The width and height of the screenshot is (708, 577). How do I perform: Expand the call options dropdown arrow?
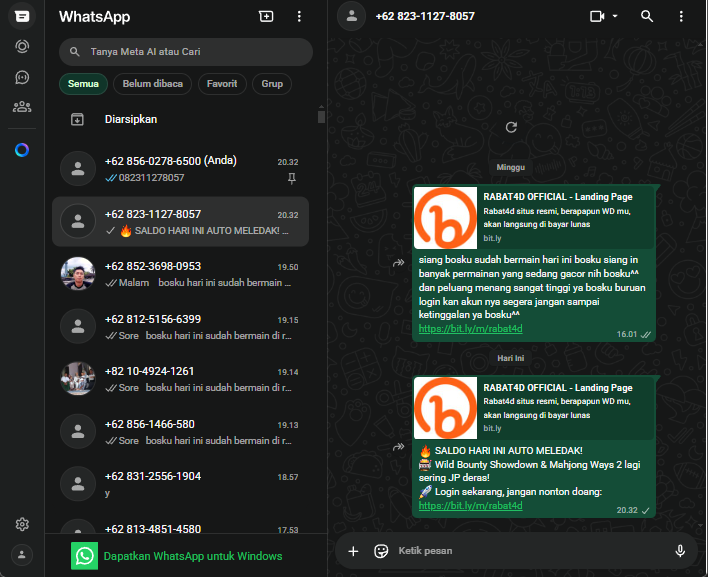[615, 16]
